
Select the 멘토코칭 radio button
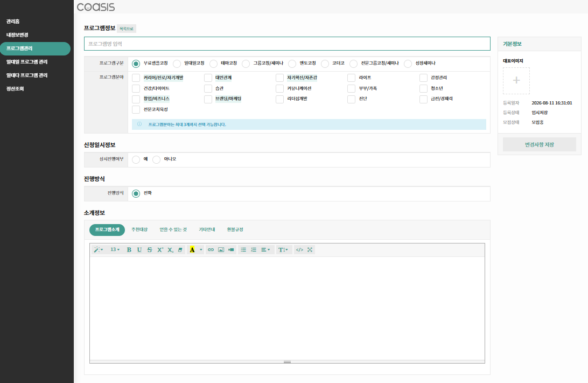(x=292, y=64)
